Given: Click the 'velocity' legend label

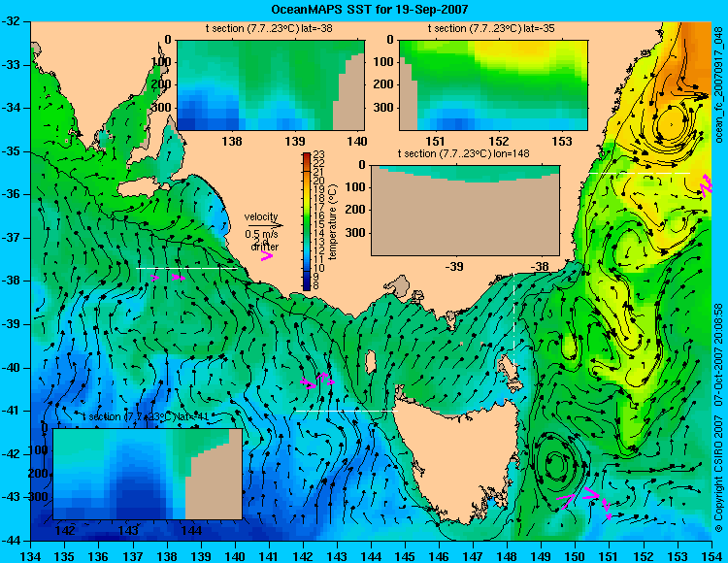Looking at the screenshot, I should (261, 216).
